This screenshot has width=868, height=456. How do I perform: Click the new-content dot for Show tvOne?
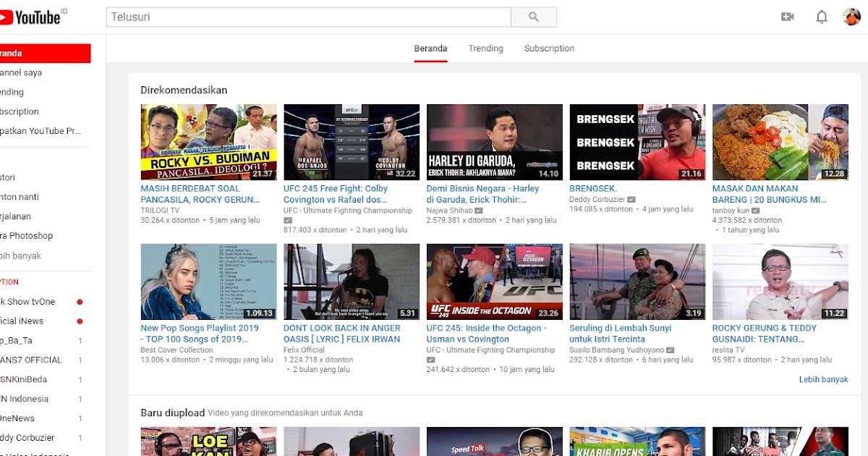(80, 302)
